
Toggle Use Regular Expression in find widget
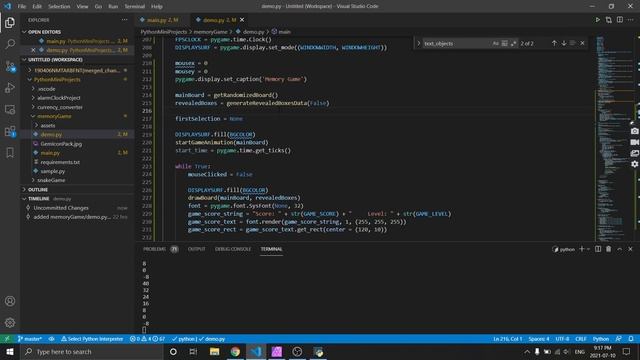click(x=513, y=43)
